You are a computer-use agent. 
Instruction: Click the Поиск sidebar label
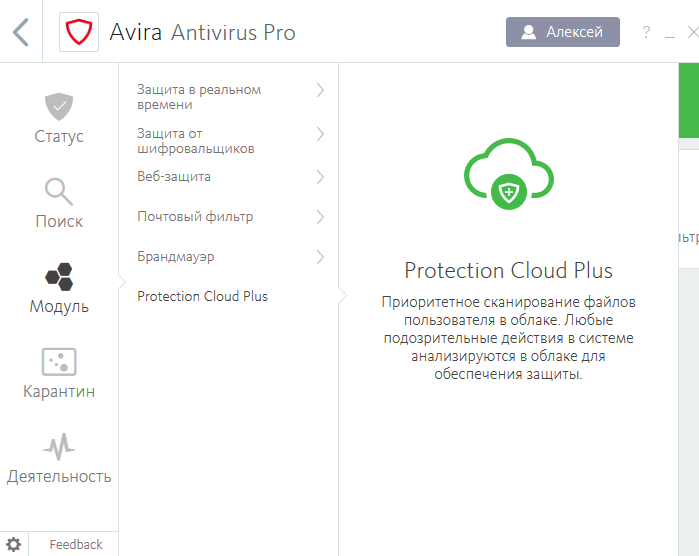[59, 221]
